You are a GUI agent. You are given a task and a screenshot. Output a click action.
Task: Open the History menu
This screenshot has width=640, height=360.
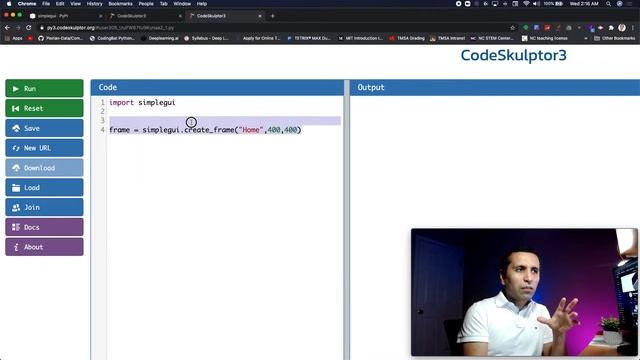point(94,4)
